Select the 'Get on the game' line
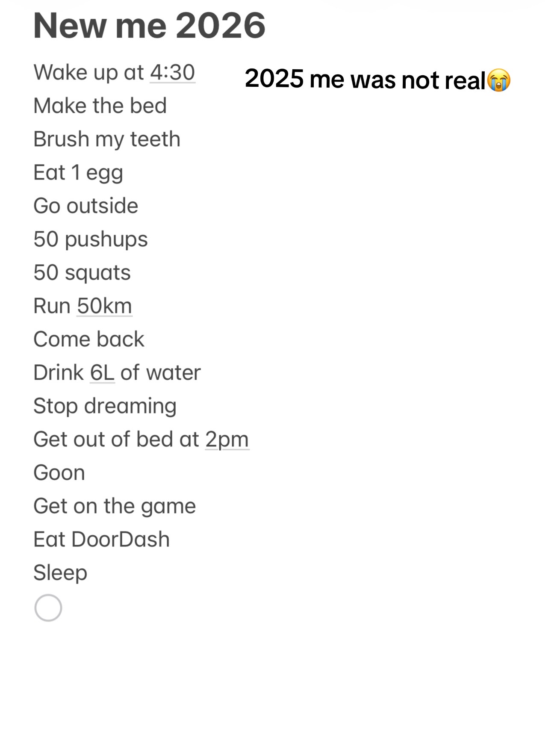 coord(115,507)
